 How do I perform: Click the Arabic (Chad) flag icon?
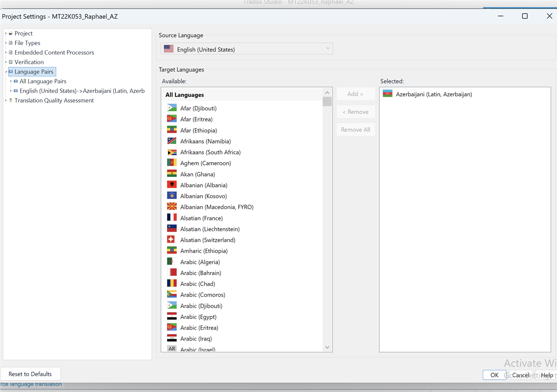click(172, 283)
